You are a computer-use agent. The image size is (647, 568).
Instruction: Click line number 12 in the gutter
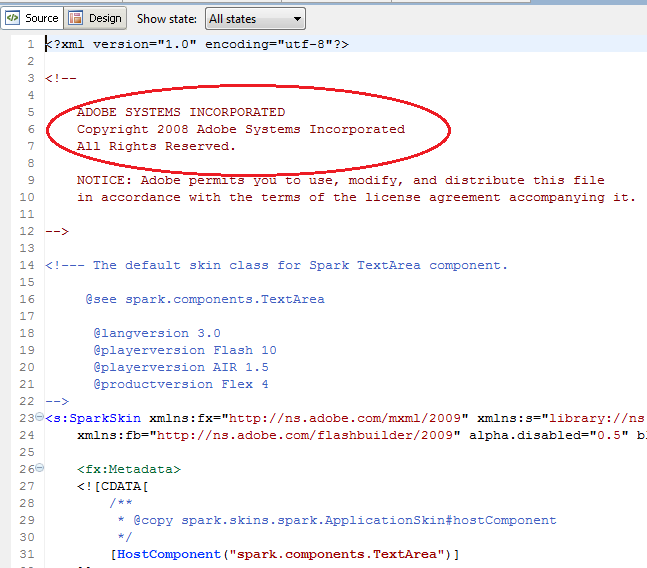click(x=27, y=231)
